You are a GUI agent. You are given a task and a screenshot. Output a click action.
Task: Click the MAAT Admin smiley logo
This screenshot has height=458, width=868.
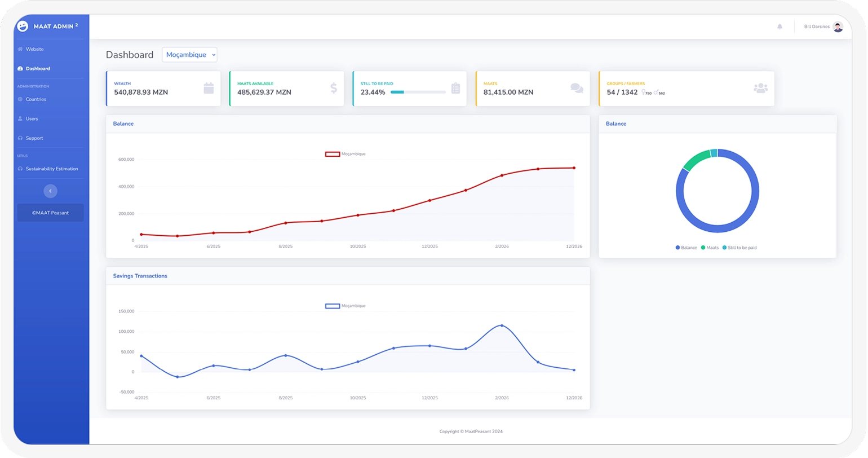pos(23,26)
